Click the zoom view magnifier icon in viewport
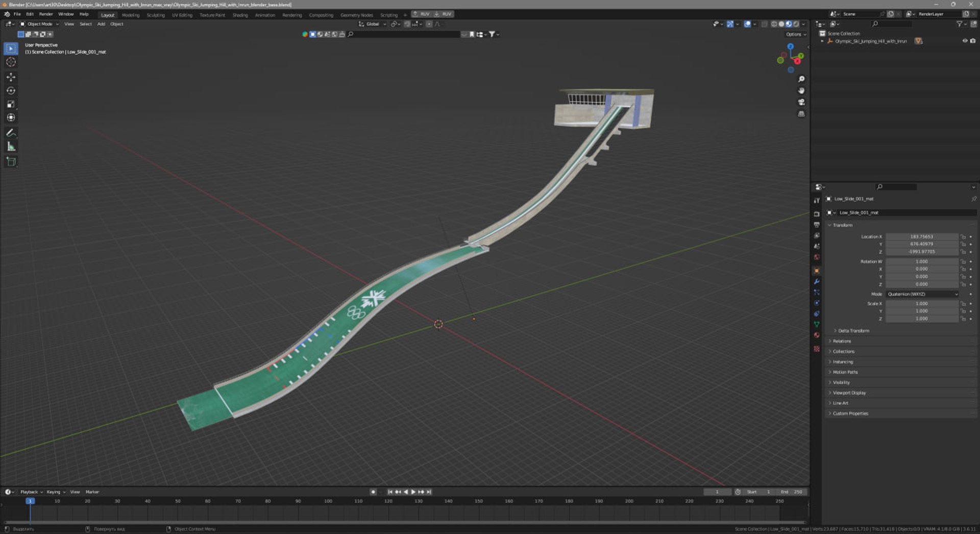Viewport: 980px width, 534px height. pyautogui.click(x=801, y=79)
